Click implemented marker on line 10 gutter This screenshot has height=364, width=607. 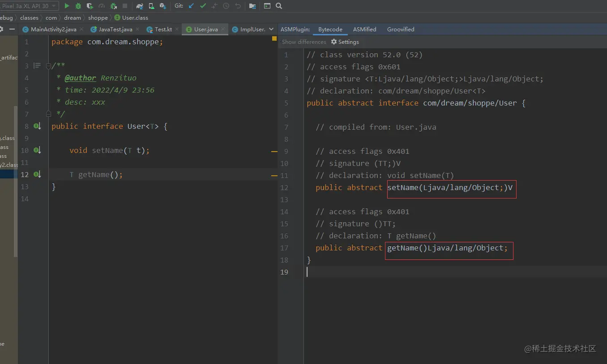(x=38, y=150)
